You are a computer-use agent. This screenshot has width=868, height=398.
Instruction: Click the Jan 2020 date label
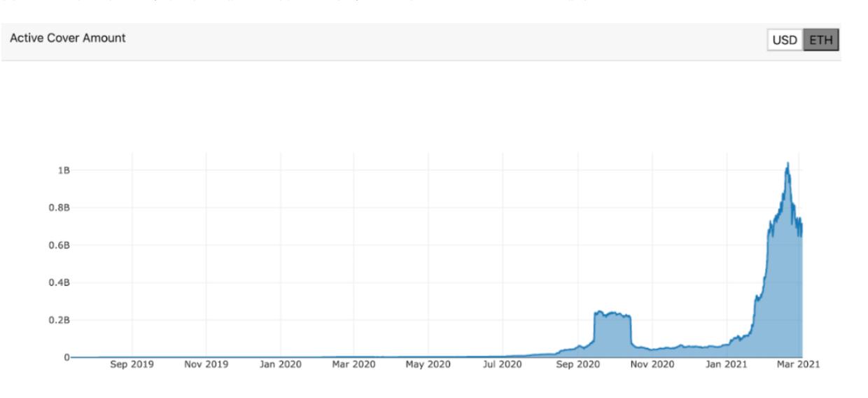[281, 364]
